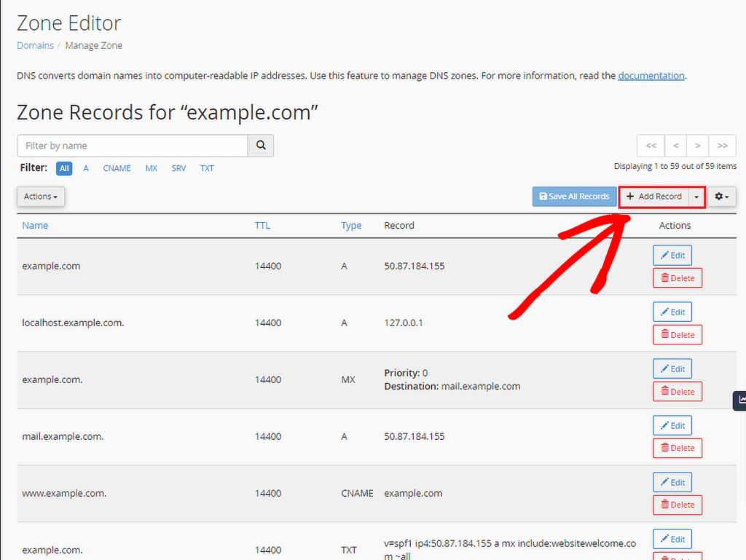This screenshot has width=746, height=560.
Task: Filter records by type A
Action: click(x=85, y=168)
